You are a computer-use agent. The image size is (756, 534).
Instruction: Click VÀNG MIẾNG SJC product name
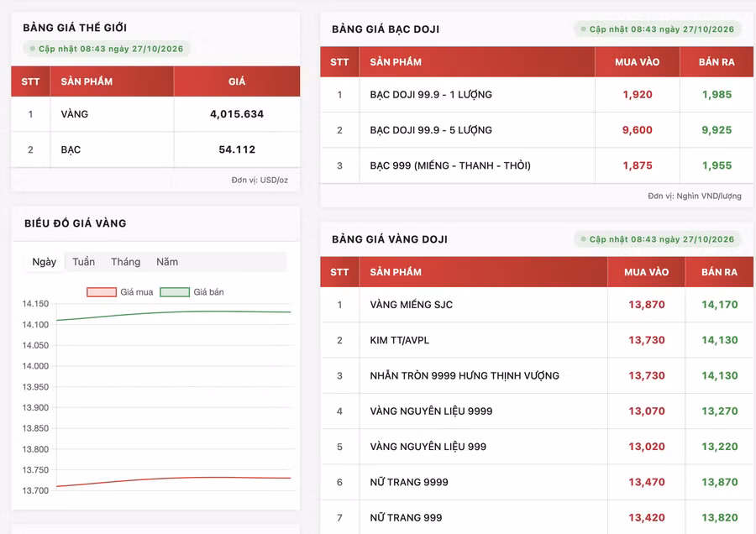click(x=412, y=305)
